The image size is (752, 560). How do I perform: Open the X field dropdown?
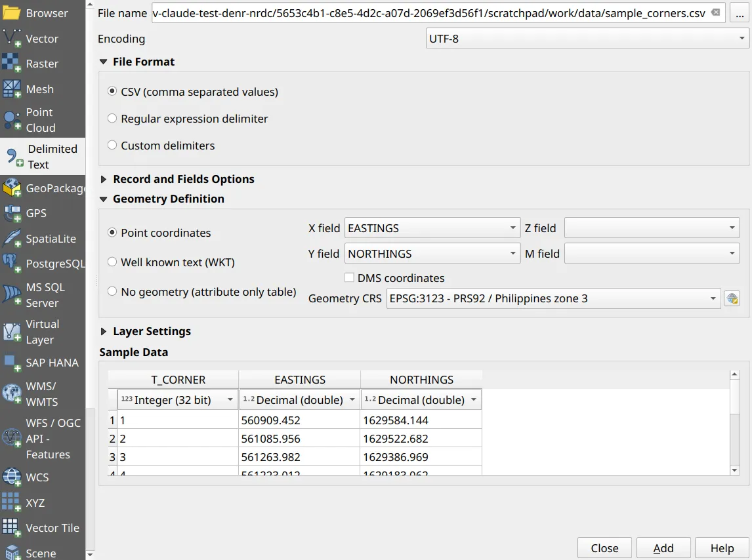pyautogui.click(x=432, y=228)
